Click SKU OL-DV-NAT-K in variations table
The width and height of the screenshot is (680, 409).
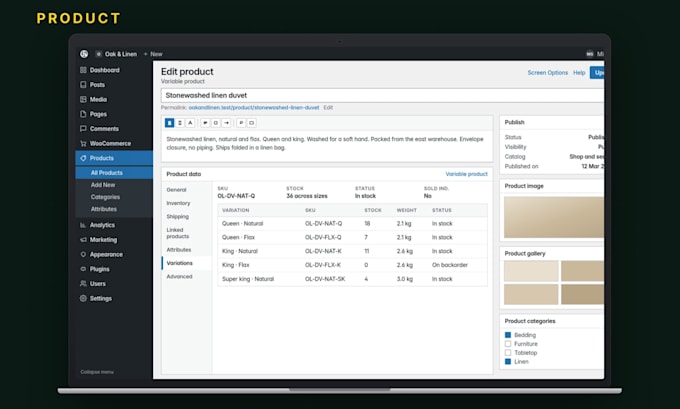[323, 252]
